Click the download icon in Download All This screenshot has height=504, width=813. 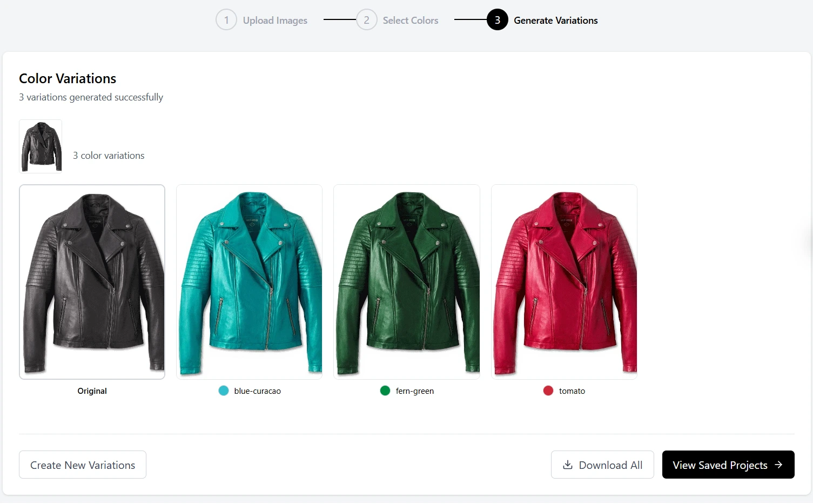(567, 465)
